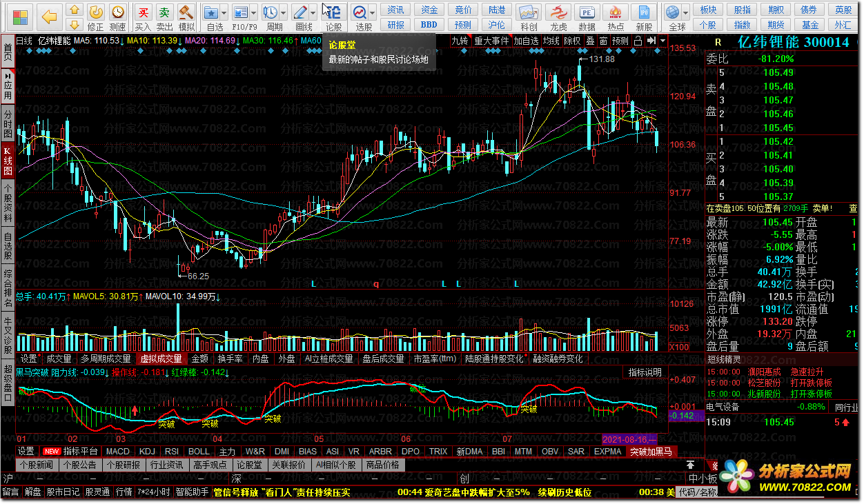The height and width of the screenshot is (504, 864).
Task: Click the down arrow in the toolbar
Action: (x=75, y=26)
